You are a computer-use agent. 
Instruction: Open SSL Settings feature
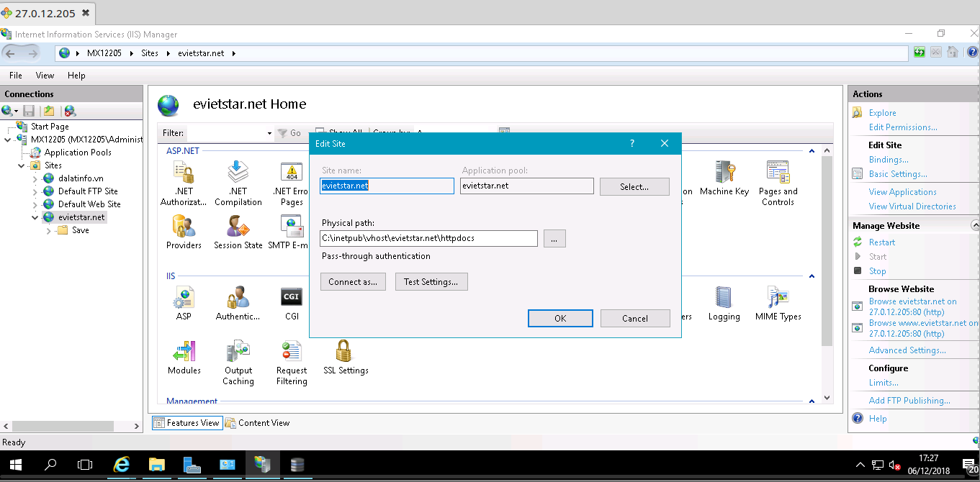coord(346,358)
